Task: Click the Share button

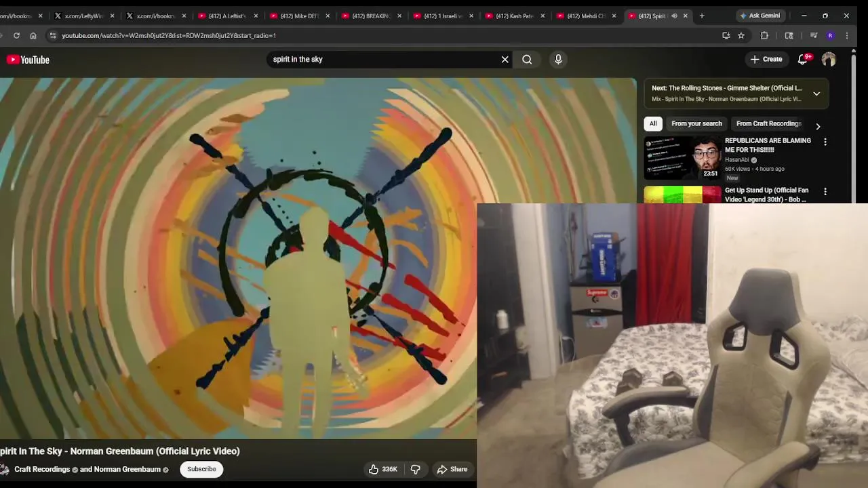Action: tap(452, 469)
